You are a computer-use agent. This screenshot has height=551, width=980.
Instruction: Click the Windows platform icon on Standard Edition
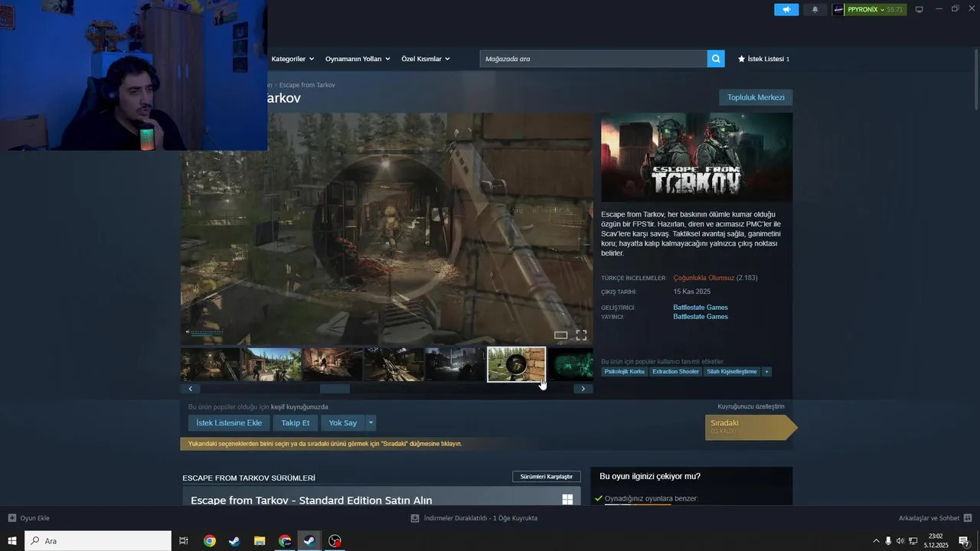pos(567,500)
